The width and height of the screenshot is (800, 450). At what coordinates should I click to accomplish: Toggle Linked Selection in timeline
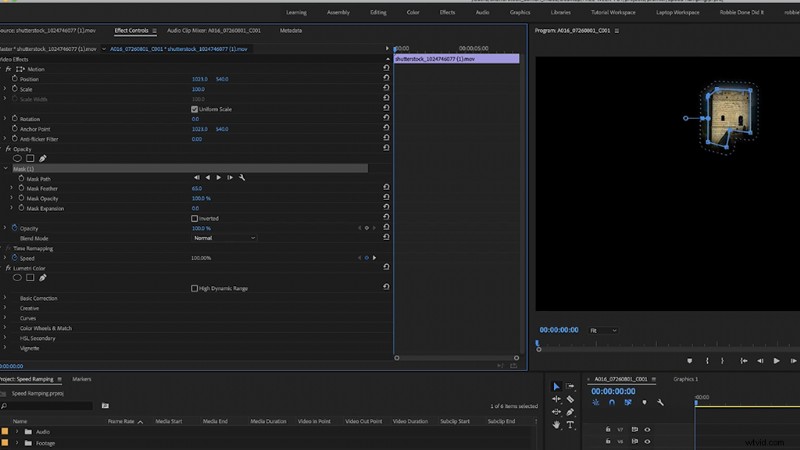click(628, 403)
